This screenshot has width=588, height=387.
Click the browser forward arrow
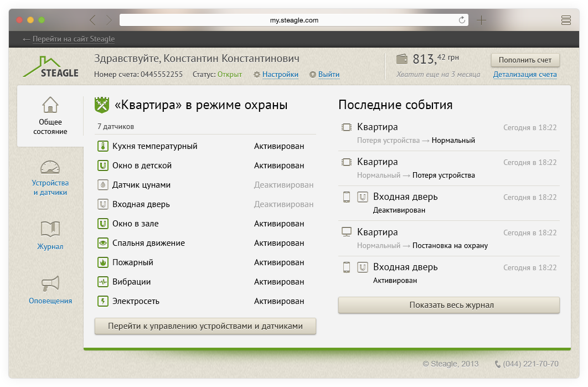tap(109, 20)
